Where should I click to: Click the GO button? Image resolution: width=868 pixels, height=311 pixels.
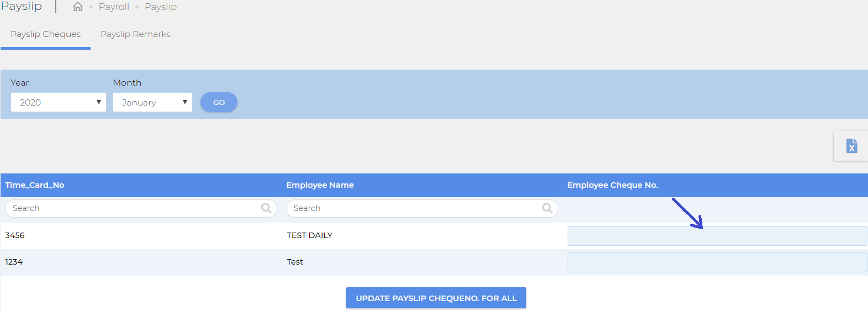tap(219, 102)
